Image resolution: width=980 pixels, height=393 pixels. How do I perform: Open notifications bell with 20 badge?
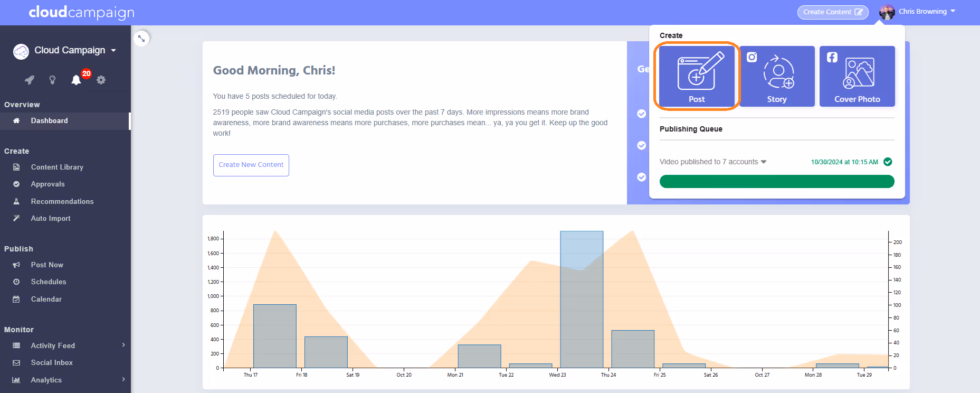tap(77, 80)
